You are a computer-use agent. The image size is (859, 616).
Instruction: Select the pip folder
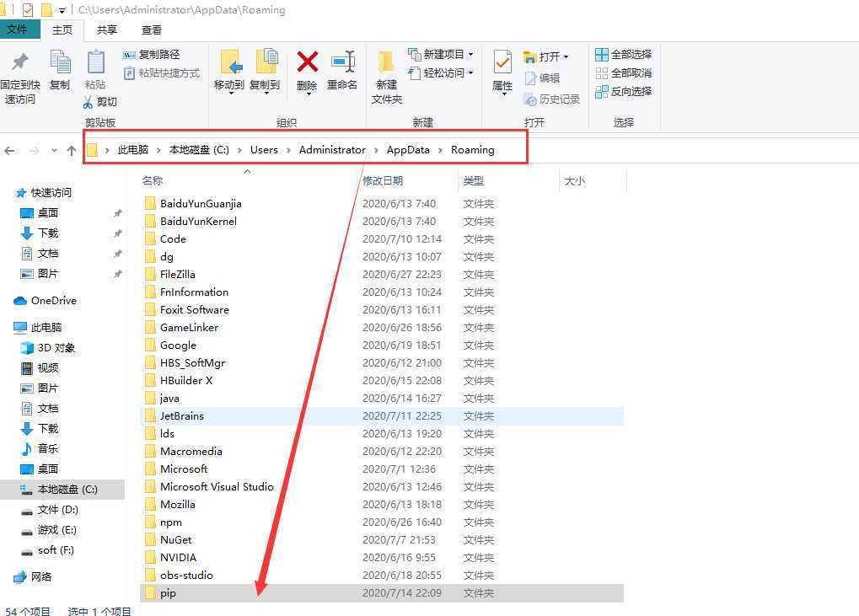[382, 593]
